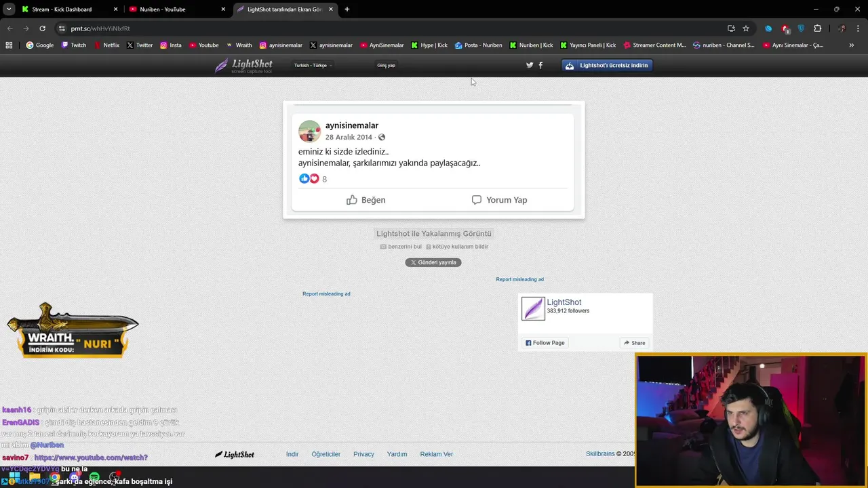Open the Google bookmark

(40, 45)
